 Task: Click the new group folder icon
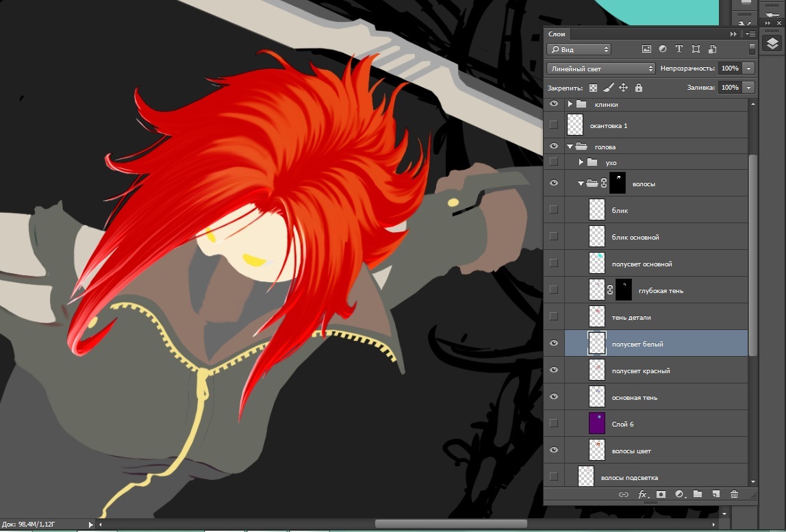697,494
